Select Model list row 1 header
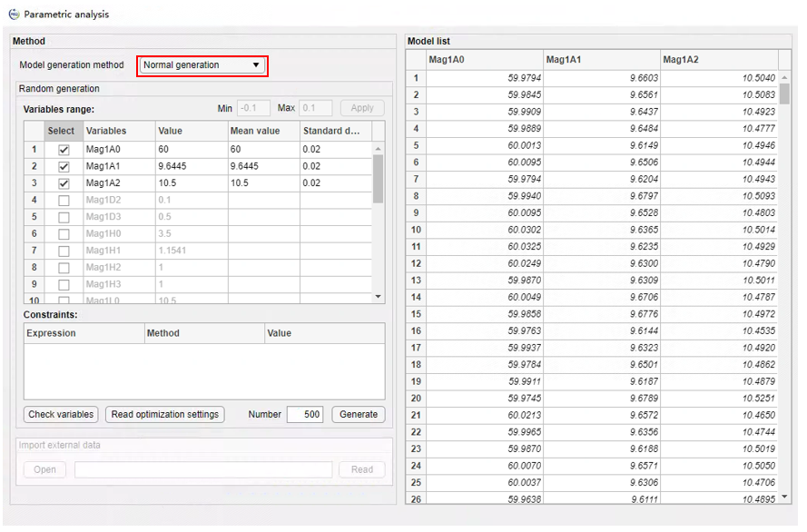The height and width of the screenshot is (532, 807). tap(416, 78)
